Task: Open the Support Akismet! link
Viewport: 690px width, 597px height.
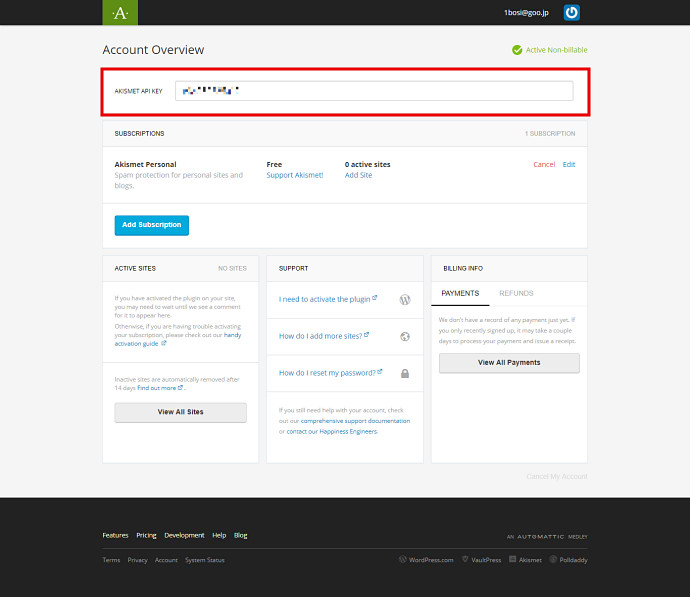Action: tap(294, 175)
